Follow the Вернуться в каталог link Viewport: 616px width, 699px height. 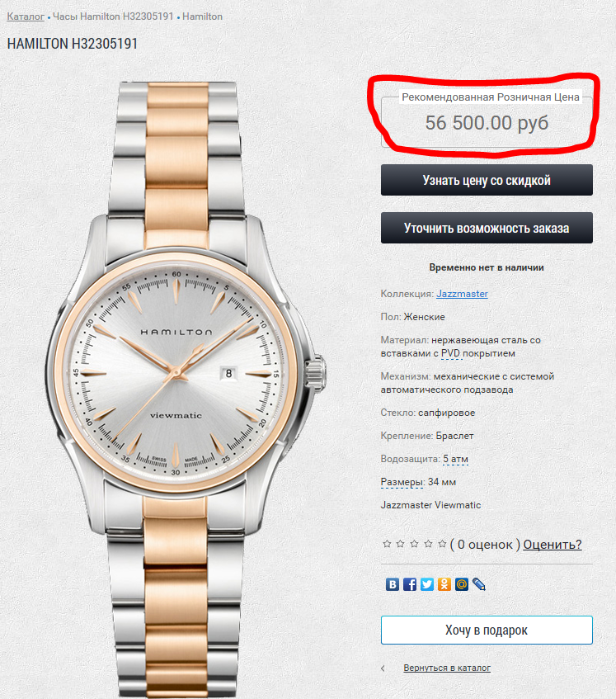[447, 668]
